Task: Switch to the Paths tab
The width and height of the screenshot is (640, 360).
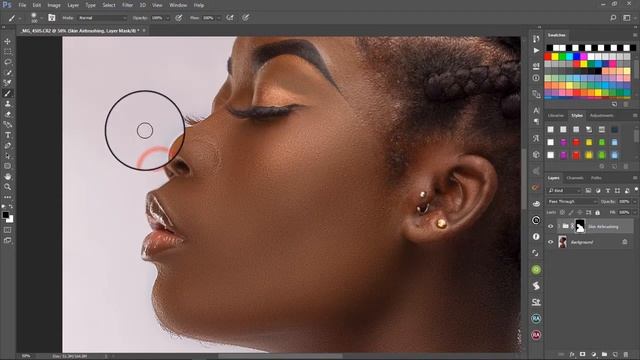Action: pos(596,178)
